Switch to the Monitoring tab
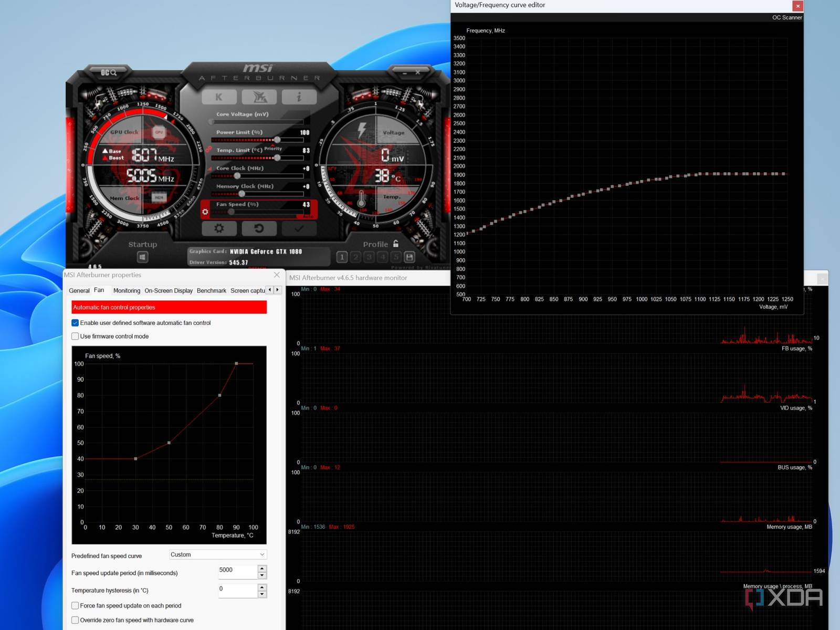The image size is (840, 630). [x=127, y=291]
